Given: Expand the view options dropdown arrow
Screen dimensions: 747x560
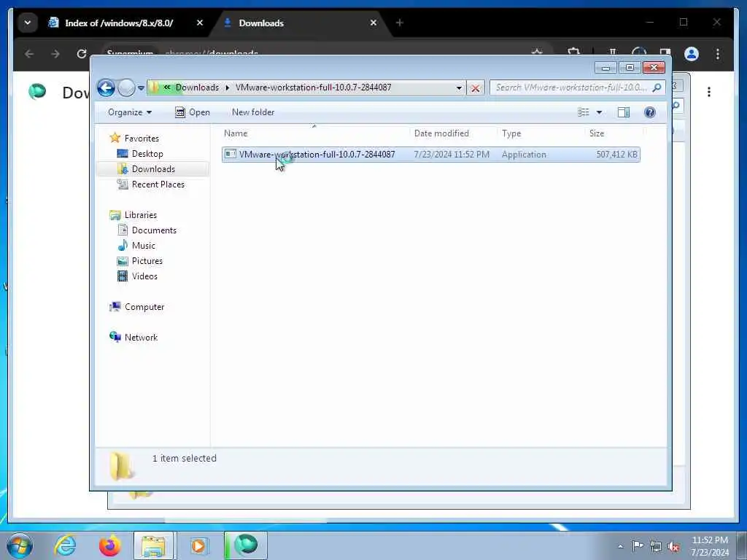Looking at the screenshot, I should tap(600, 112).
